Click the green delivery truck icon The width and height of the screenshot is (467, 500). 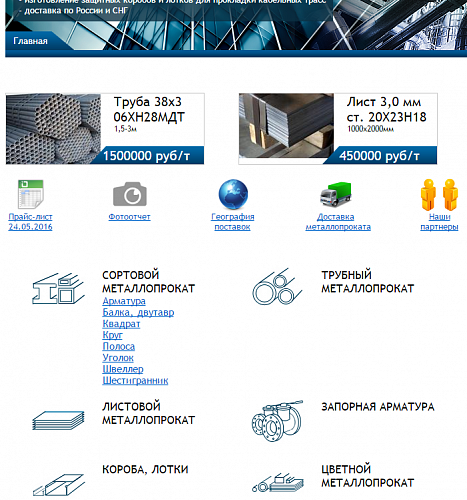coord(336,195)
